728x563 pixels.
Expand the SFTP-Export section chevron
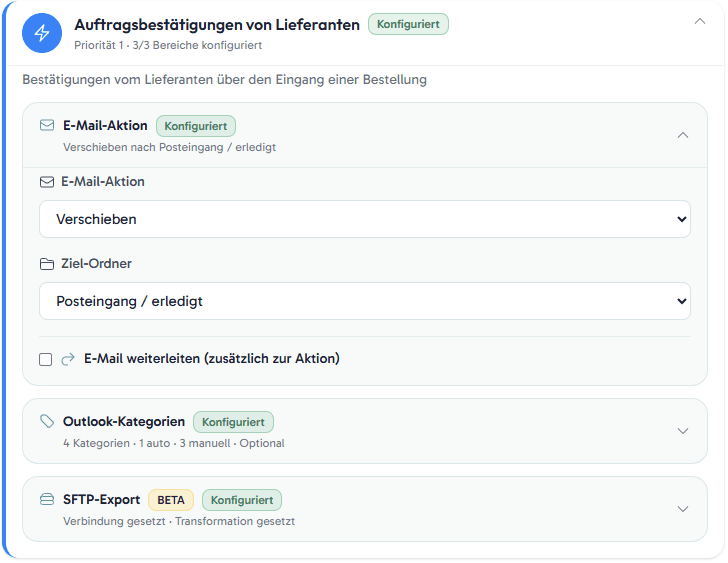[682, 509]
